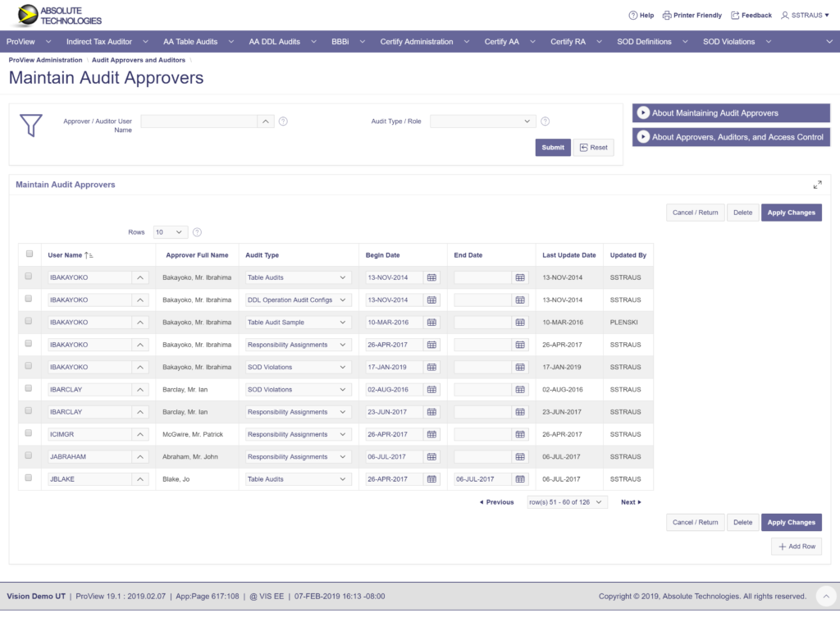Screen dimensions: 840x618
Task: Open Begin Date calendar for 02-AUG-2016 row
Action: pos(431,390)
